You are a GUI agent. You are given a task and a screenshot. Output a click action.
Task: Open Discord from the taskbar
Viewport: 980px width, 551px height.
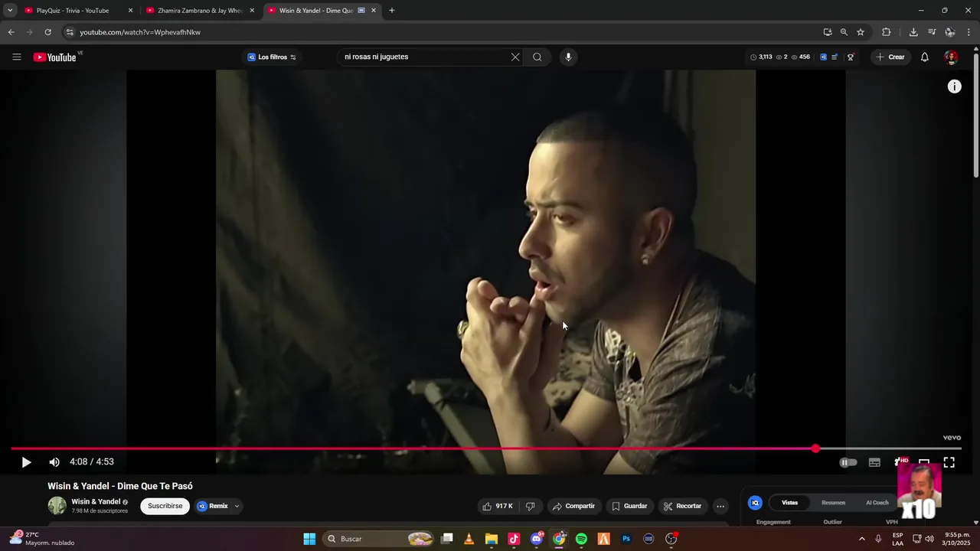[537, 539]
